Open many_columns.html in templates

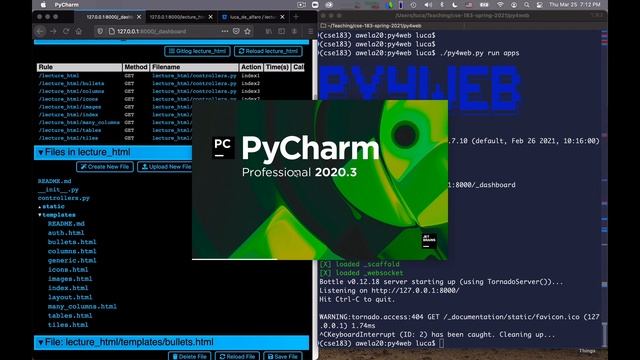pyautogui.click(x=82, y=306)
